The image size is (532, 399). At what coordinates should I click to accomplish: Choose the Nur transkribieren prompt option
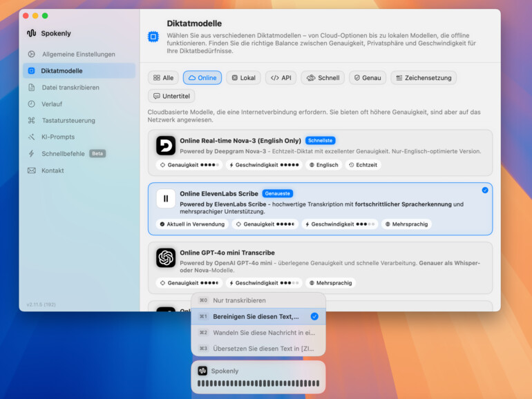click(x=258, y=300)
